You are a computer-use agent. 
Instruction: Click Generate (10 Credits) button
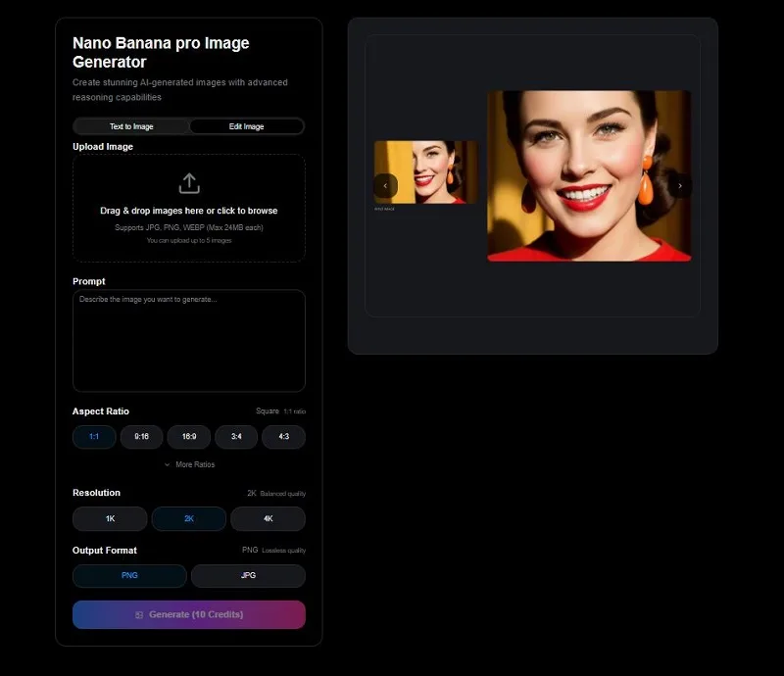pyautogui.click(x=189, y=614)
